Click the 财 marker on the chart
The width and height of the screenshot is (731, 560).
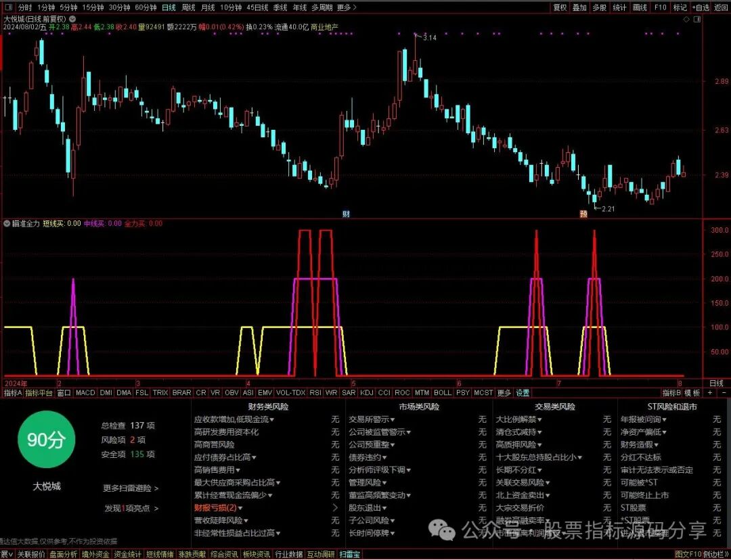click(x=346, y=214)
